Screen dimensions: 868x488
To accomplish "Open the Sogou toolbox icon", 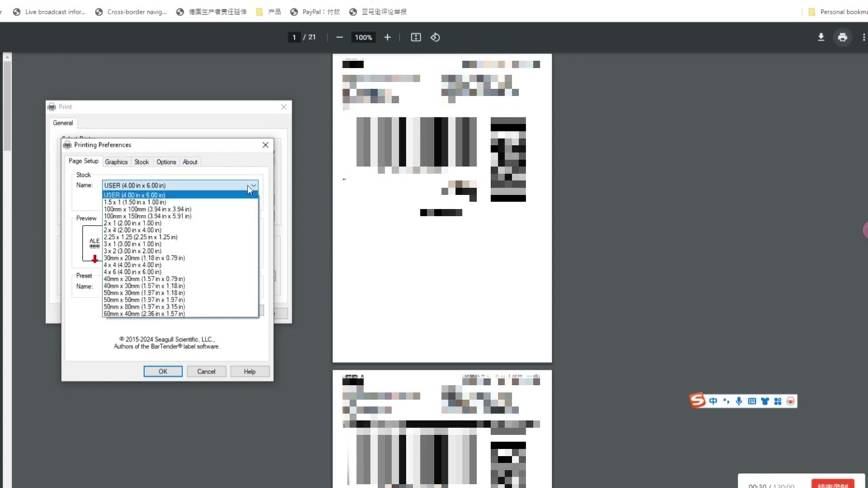I will click(777, 401).
